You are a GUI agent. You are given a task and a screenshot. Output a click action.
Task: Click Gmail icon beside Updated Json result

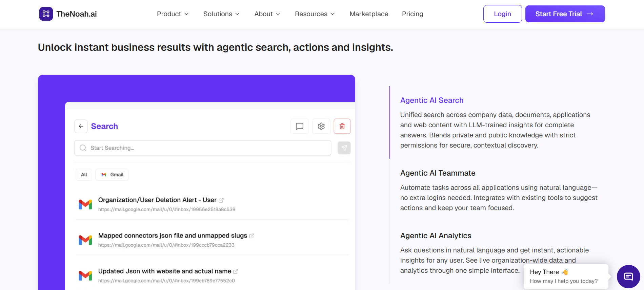(x=85, y=275)
